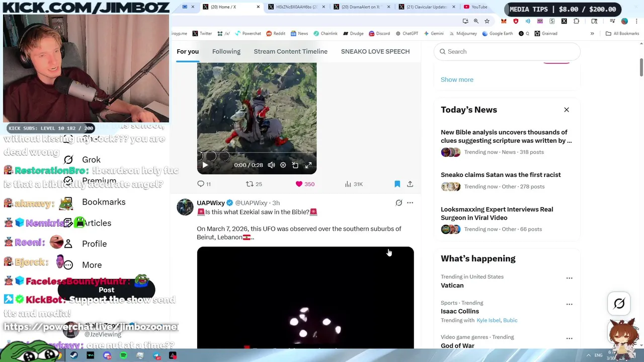The width and height of the screenshot is (644, 362).
Task: Open the browser three-dot menu
Action: point(636,21)
